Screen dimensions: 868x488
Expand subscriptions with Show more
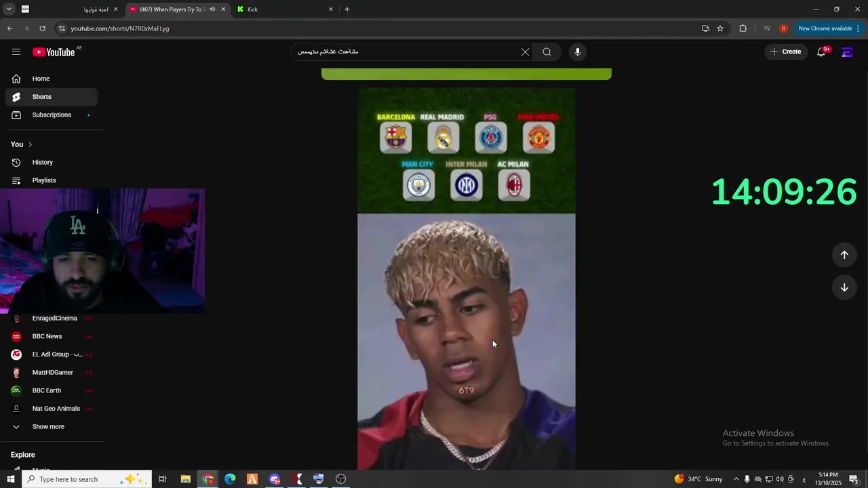pos(47,427)
